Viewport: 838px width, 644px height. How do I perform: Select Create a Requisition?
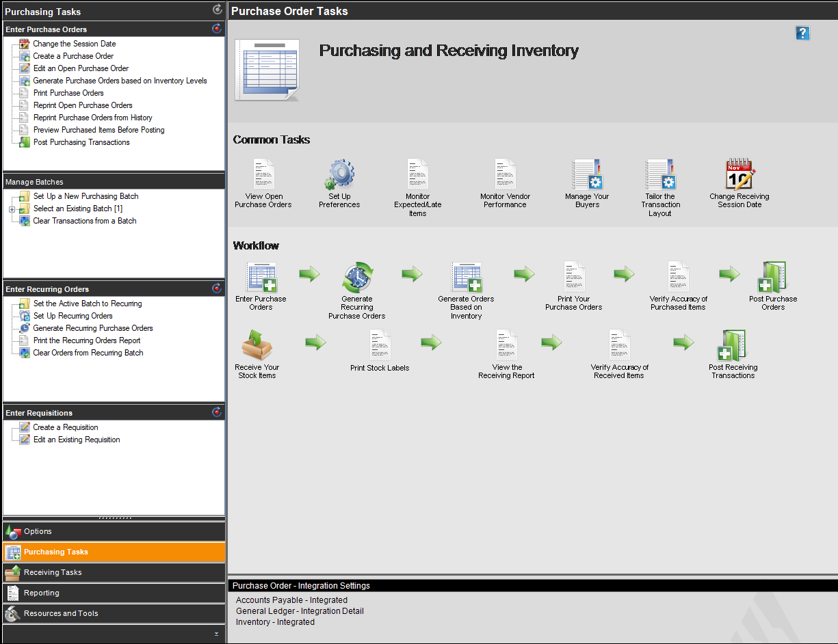tap(66, 427)
